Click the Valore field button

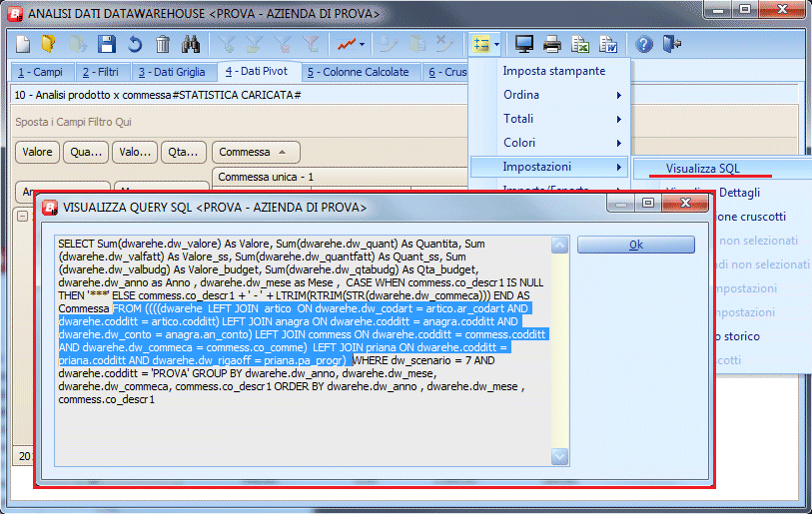(37, 152)
